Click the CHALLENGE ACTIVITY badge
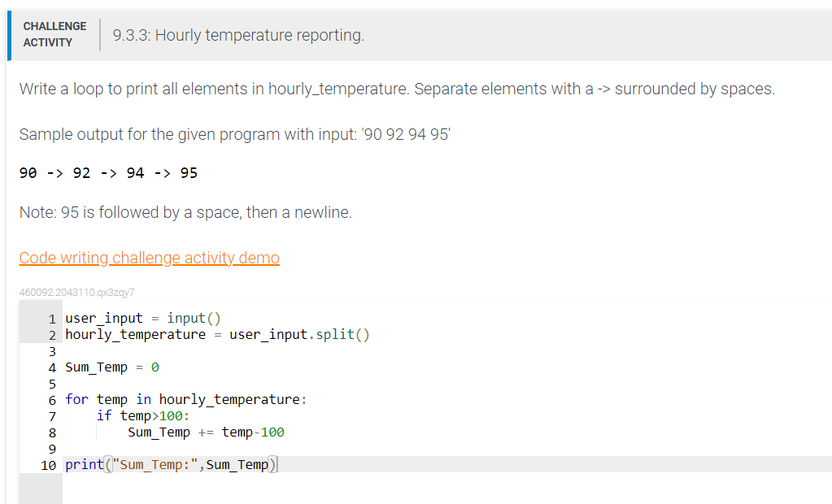The width and height of the screenshot is (832, 504). click(x=54, y=34)
